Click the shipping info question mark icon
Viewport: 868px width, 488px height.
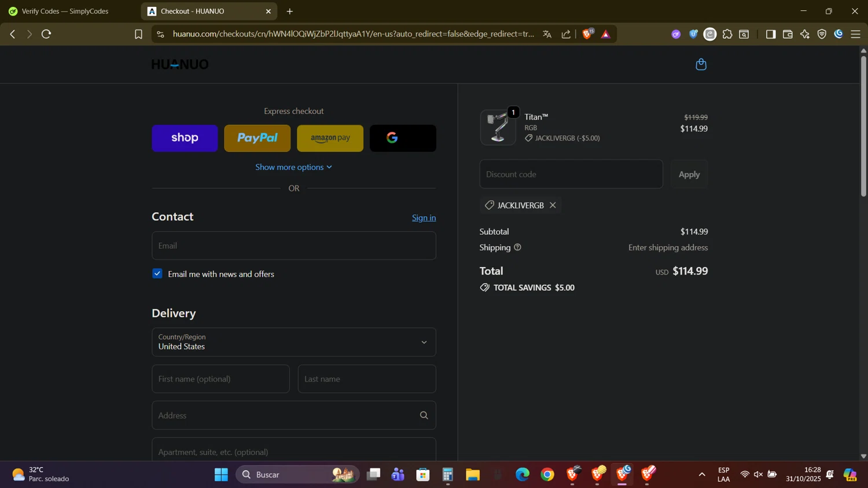click(x=517, y=247)
